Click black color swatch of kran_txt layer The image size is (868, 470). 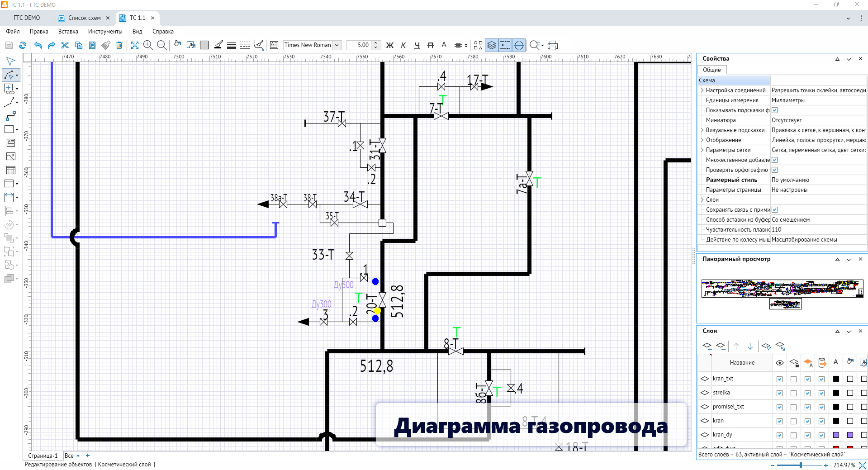(x=836, y=379)
